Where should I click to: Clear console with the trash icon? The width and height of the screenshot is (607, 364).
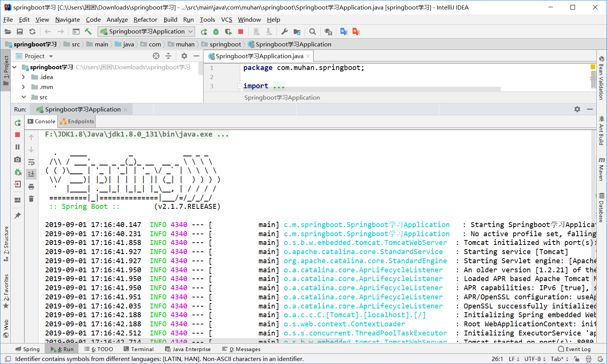coord(31,199)
